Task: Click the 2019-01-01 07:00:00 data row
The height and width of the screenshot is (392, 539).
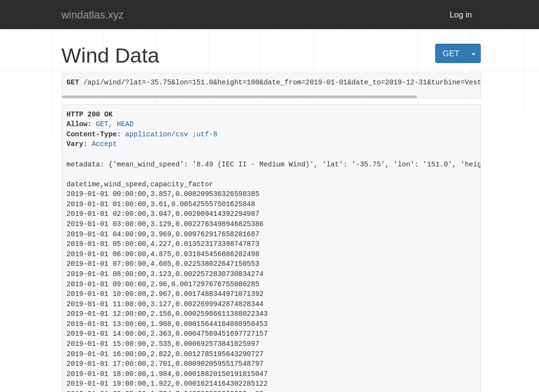Action: coord(163,264)
